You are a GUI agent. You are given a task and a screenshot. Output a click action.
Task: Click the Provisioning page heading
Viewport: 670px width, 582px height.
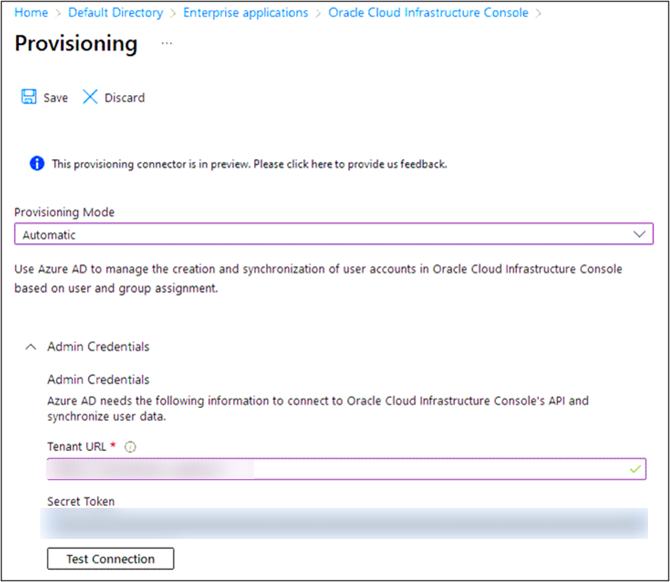pos(76,44)
